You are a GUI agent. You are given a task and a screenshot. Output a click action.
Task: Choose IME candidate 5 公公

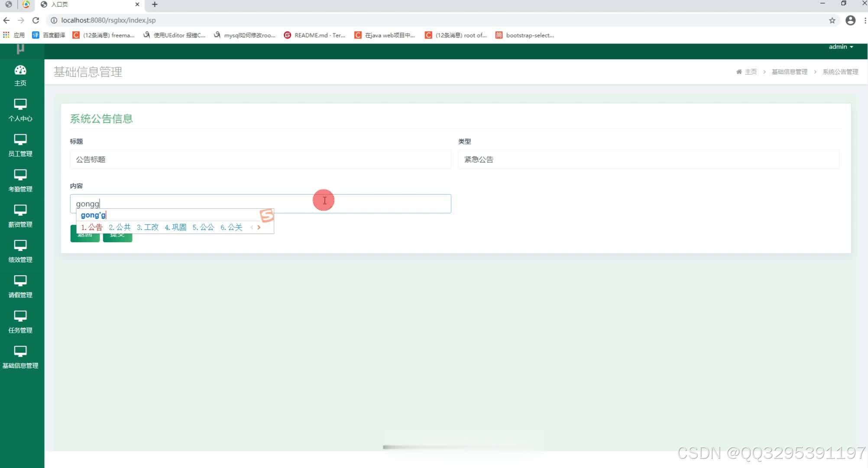tap(203, 227)
